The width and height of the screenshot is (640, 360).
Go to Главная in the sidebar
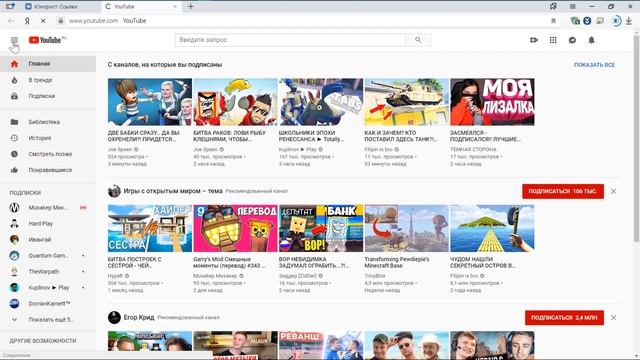pos(48,64)
